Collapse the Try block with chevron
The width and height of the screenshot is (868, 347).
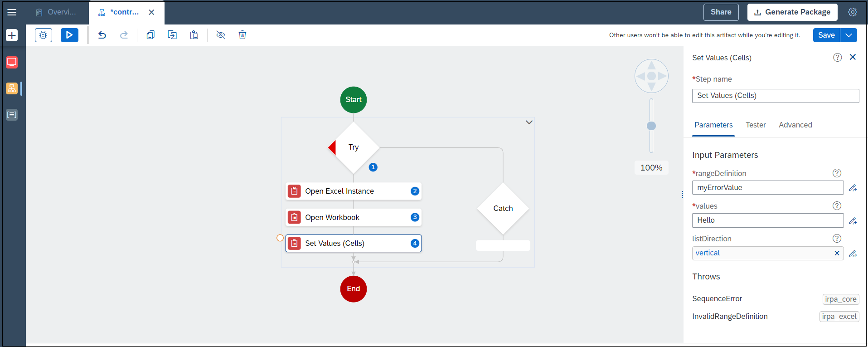[529, 122]
